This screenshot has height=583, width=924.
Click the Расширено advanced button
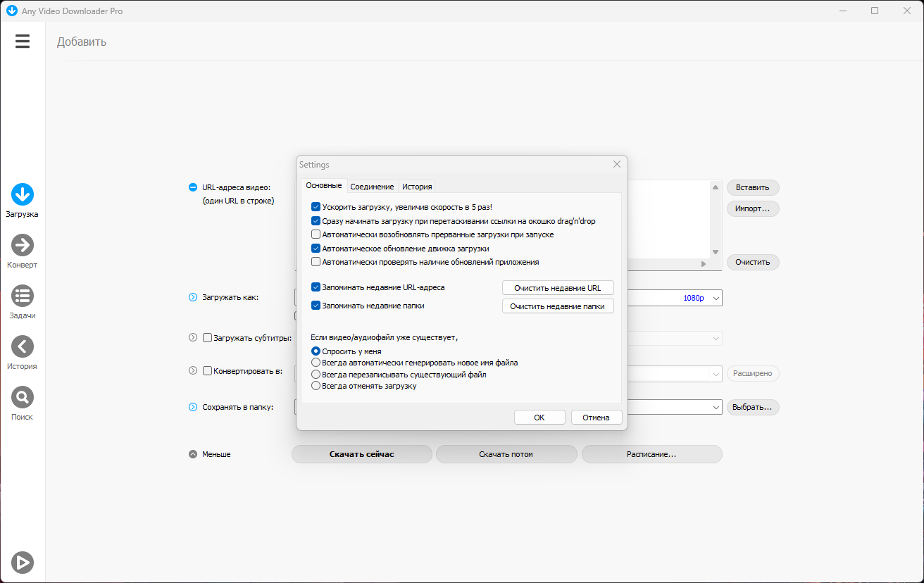753,373
